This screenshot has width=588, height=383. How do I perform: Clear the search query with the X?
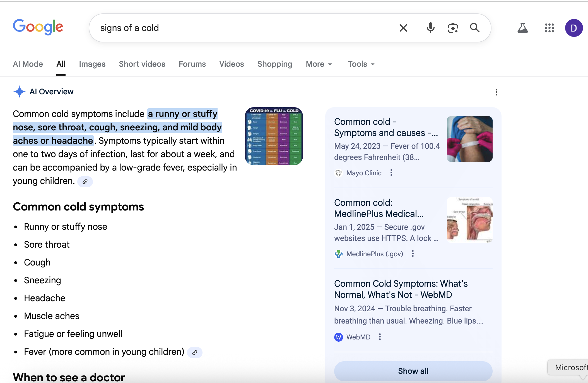[403, 28]
